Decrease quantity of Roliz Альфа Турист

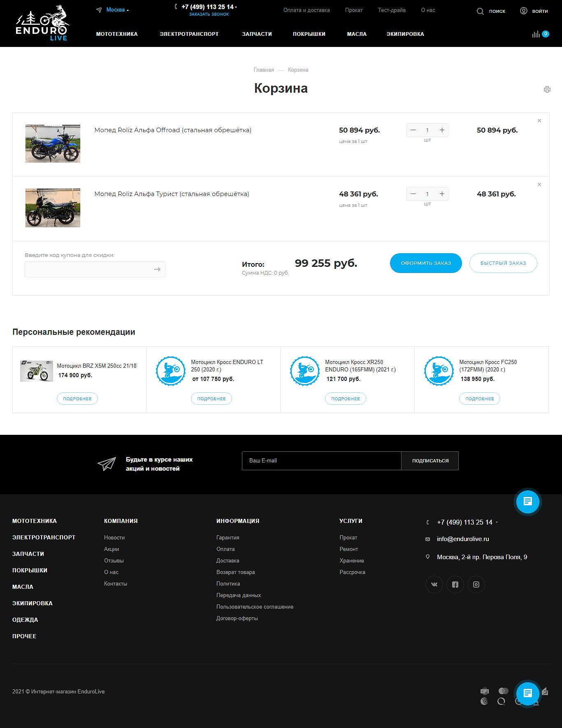pos(413,194)
